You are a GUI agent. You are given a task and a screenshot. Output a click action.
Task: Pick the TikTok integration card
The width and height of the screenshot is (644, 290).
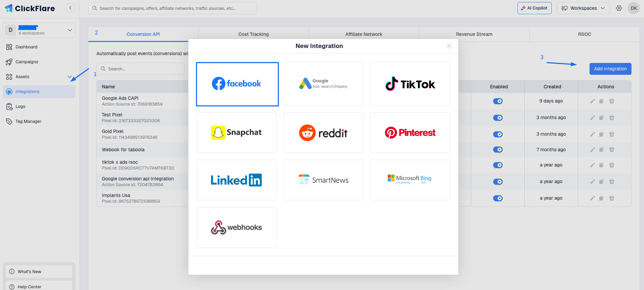click(x=410, y=84)
